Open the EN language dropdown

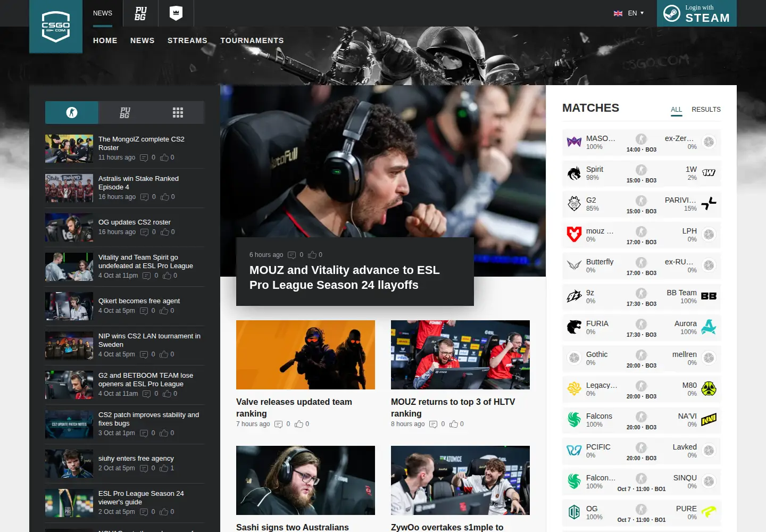pyautogui.click(x=629, y=13)
